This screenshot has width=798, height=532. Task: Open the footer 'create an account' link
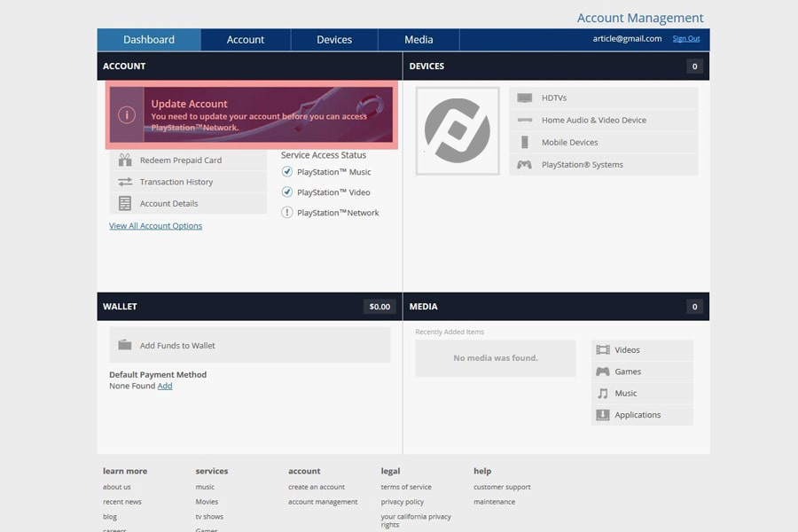point(317,487)
